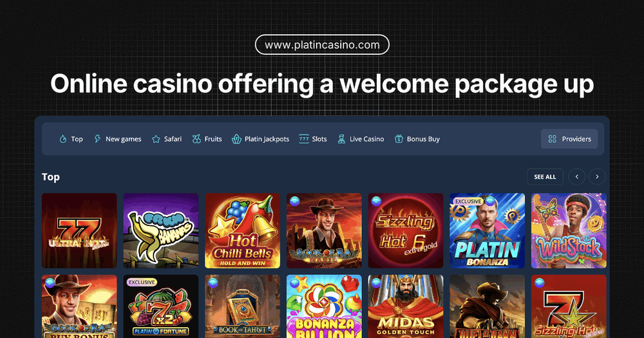
Task: Play the Midas Golden Touch slot
Action: click(405, 306)
